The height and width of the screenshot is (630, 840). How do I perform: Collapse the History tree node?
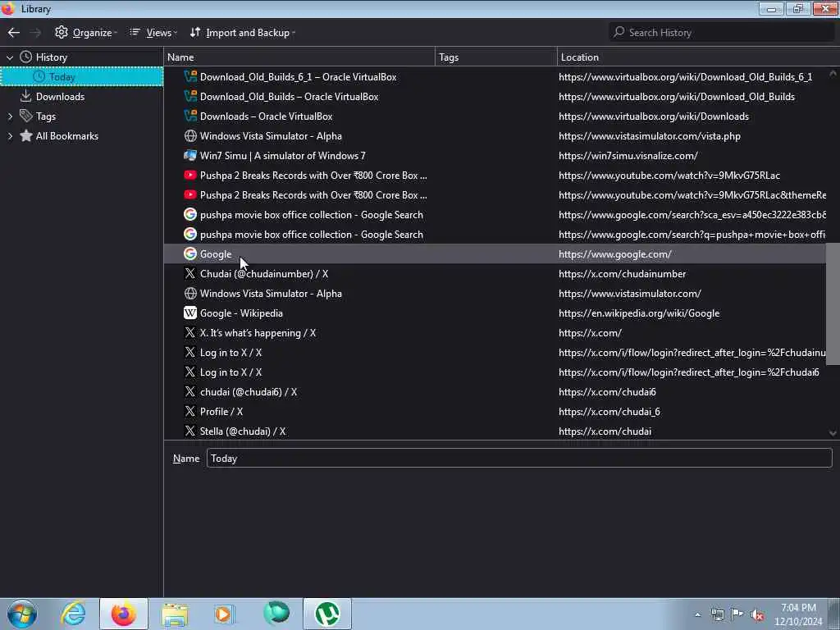(10, 57)
